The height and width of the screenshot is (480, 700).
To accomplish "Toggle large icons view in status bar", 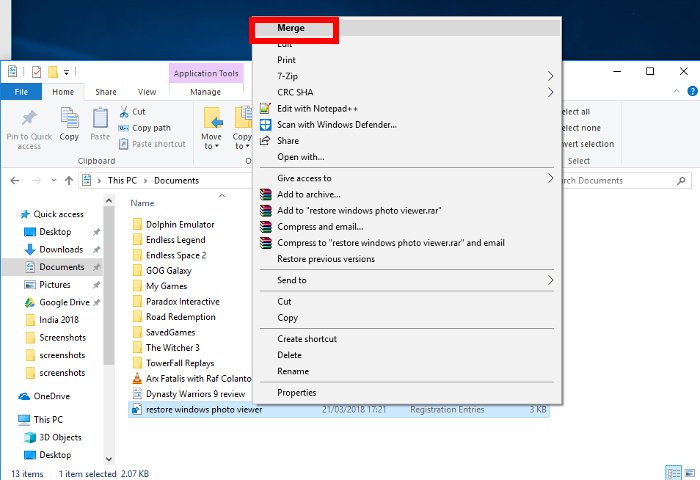I will click(691, 473).
